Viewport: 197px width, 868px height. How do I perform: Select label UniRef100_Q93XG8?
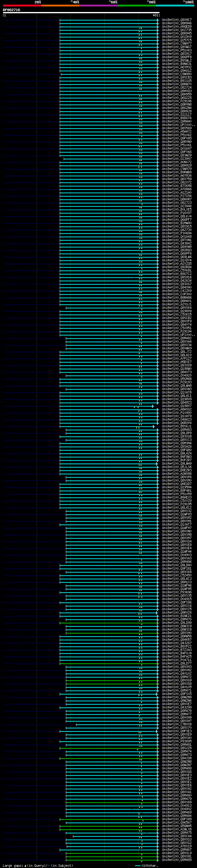[177, 436]
